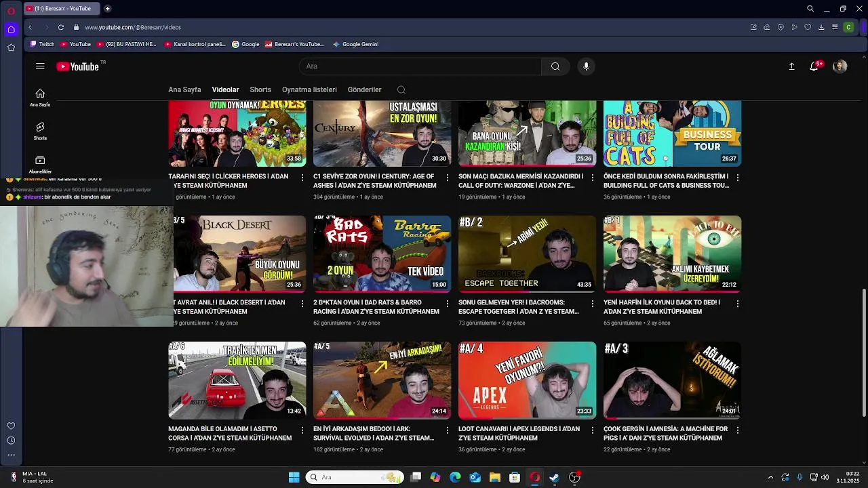Start voice search with the microphone icon
This screenshot has width=868, height=488.
pos(587,66)
